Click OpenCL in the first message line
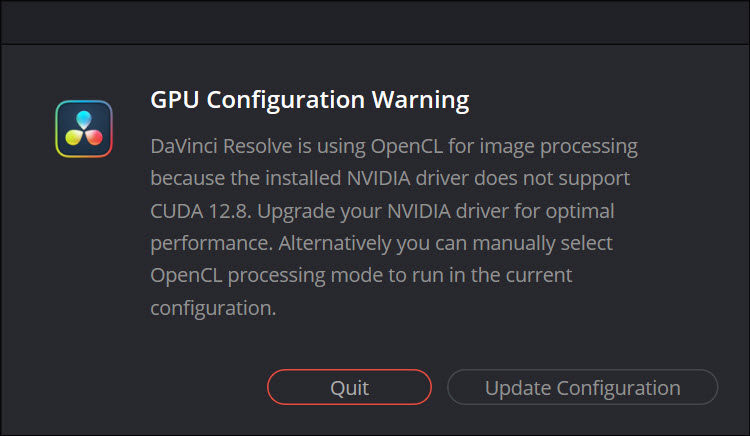 (x=407, y=147)
